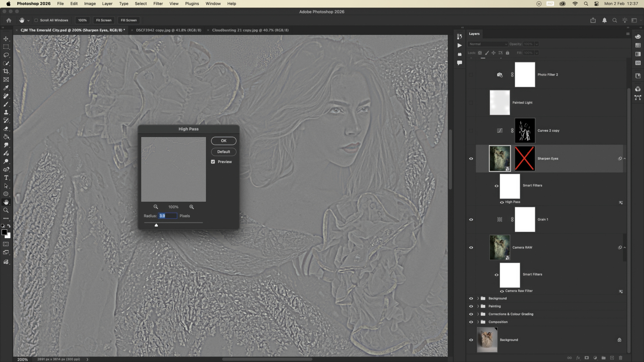The width and height of the screenshot is (644, 362).
Task: Click the delete layer trash icon
Action: pyautogui.click(x=620, y=358)
